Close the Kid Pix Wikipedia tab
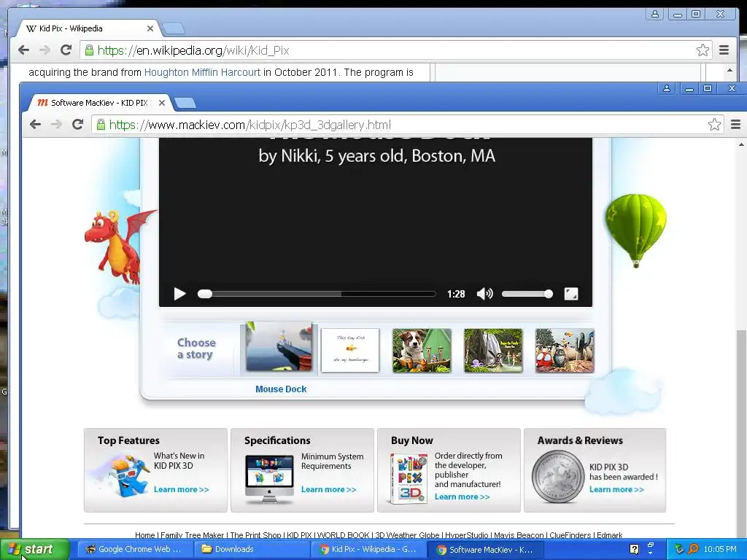747x560 pixels. pos(150,28)
